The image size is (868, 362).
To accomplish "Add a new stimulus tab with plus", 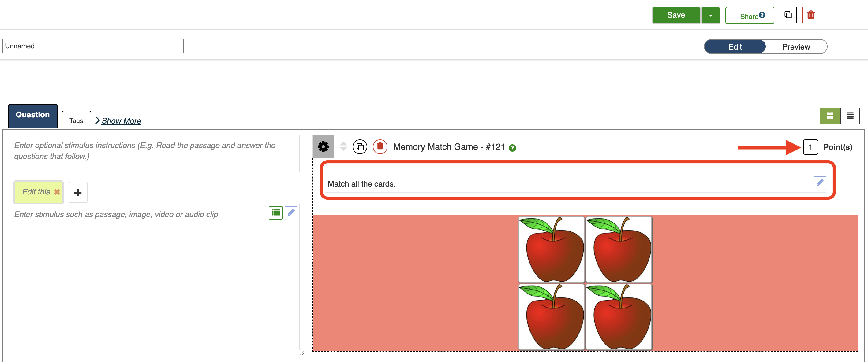I will coord(78,192).
